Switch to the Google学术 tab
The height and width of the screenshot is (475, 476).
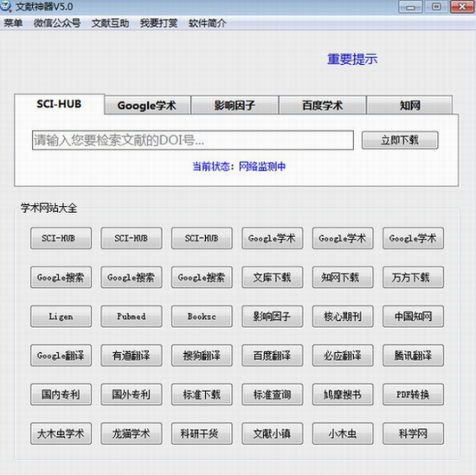point(147,106)
